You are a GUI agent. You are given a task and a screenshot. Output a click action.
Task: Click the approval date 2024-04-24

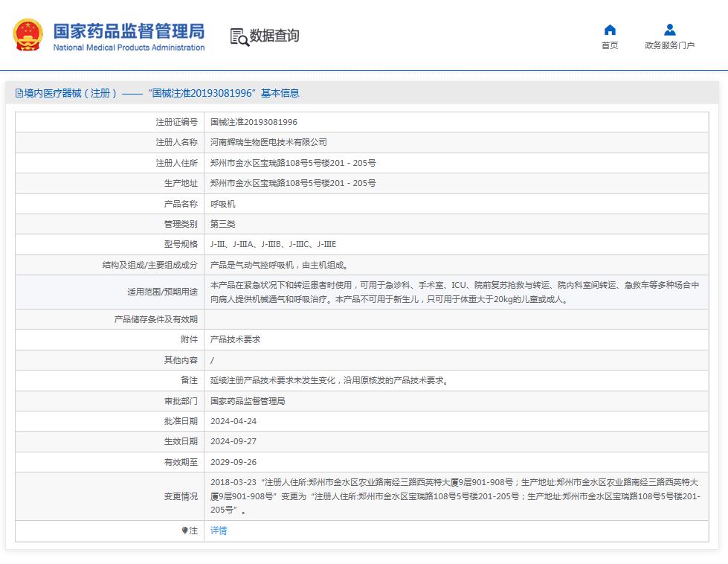point(233,421)
